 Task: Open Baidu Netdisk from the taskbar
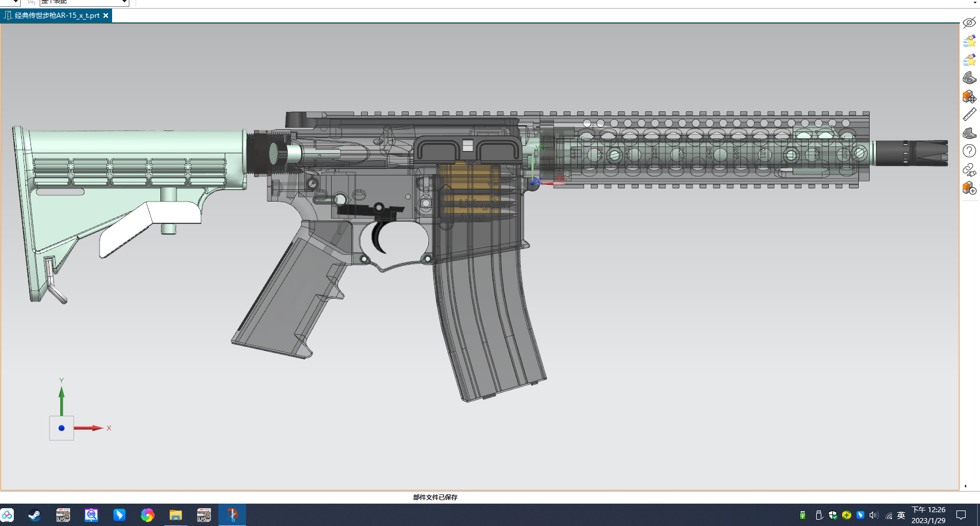pyautogui.click(x=7, y=515)
